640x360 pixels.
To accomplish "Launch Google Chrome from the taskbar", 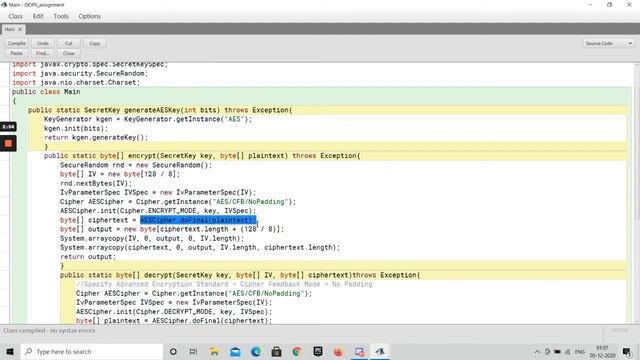I will click(x=297, y=351).
